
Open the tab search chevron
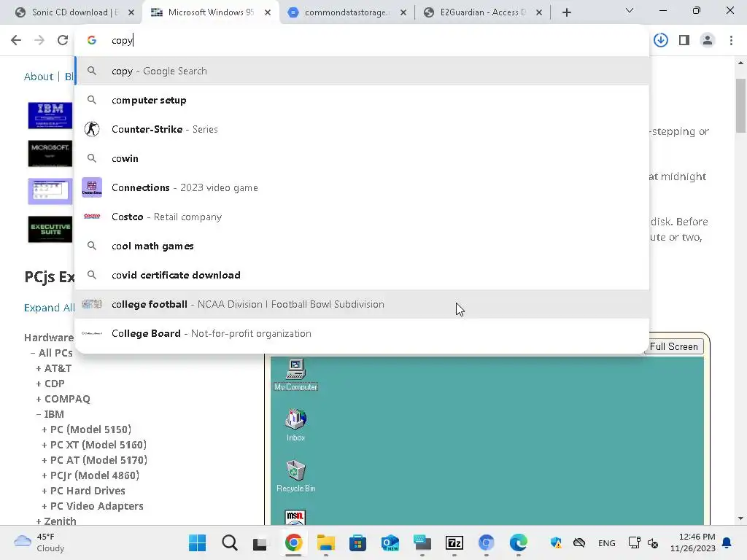click(x=630, y=10)
